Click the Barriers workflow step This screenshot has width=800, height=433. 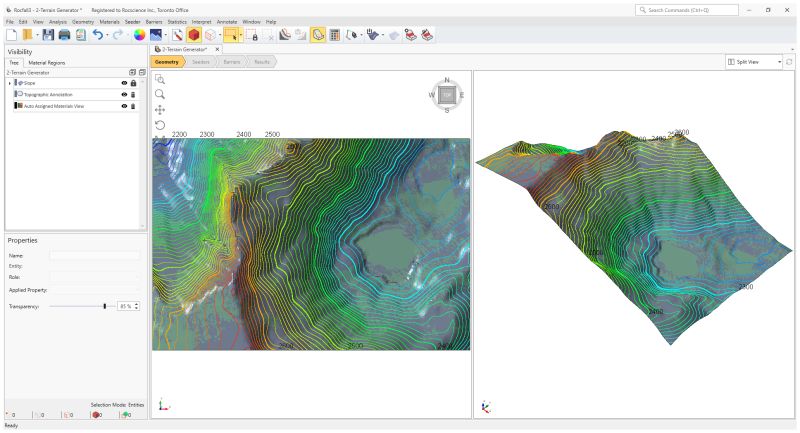tap(232, 62)
